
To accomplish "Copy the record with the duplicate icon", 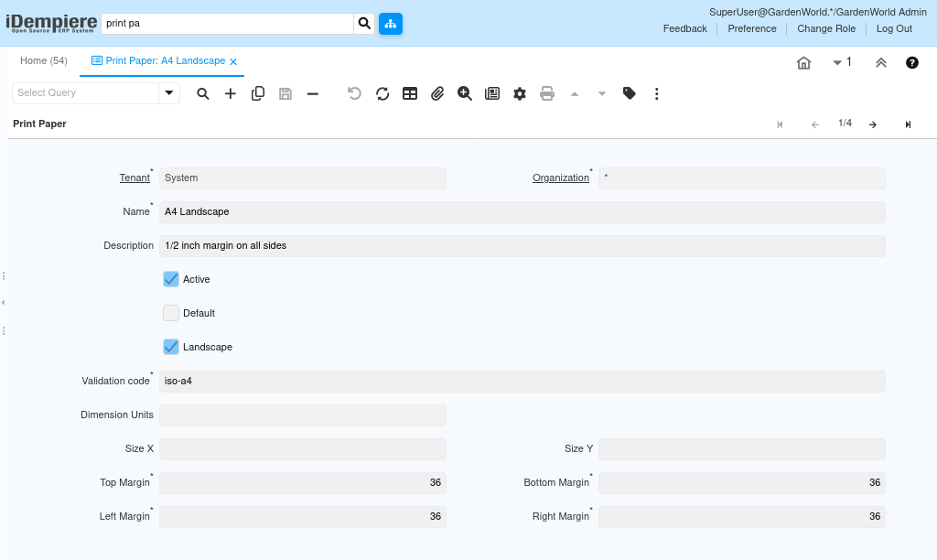I will (257, 94).
